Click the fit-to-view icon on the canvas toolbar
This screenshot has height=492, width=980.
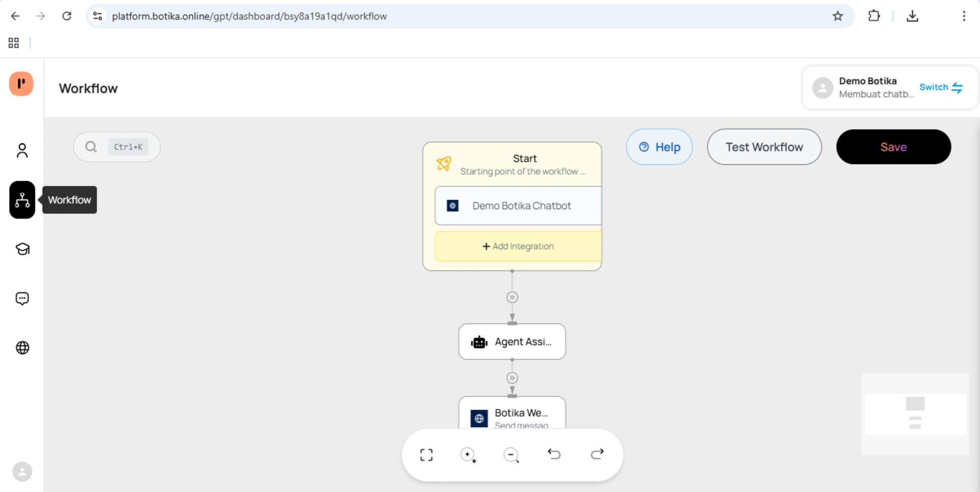tap(426, 454)
